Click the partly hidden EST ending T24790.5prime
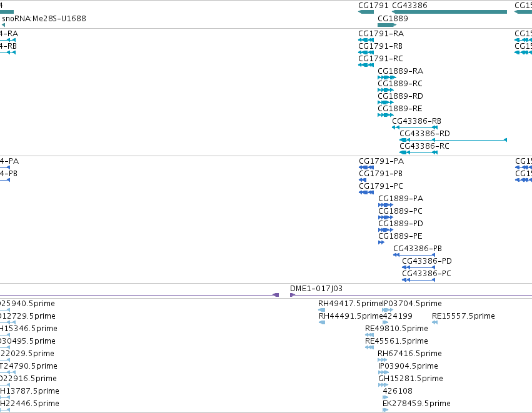532x413 pixels. point(29,367)
